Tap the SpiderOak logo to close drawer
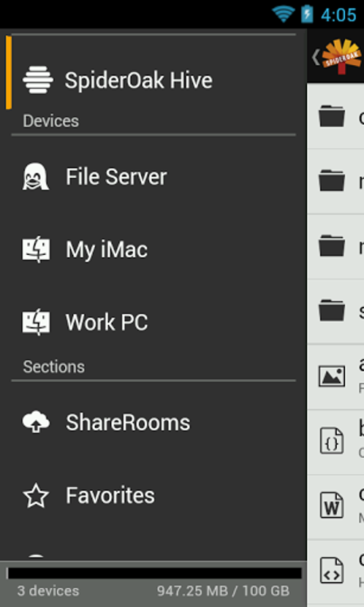The image size is (364, 607). [x=342, y=56]
